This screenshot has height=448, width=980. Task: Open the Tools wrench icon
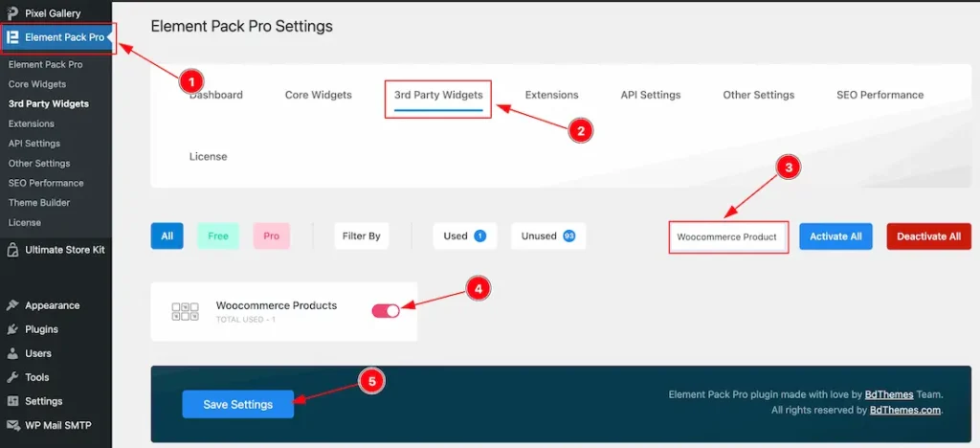(x=11, y=377)
